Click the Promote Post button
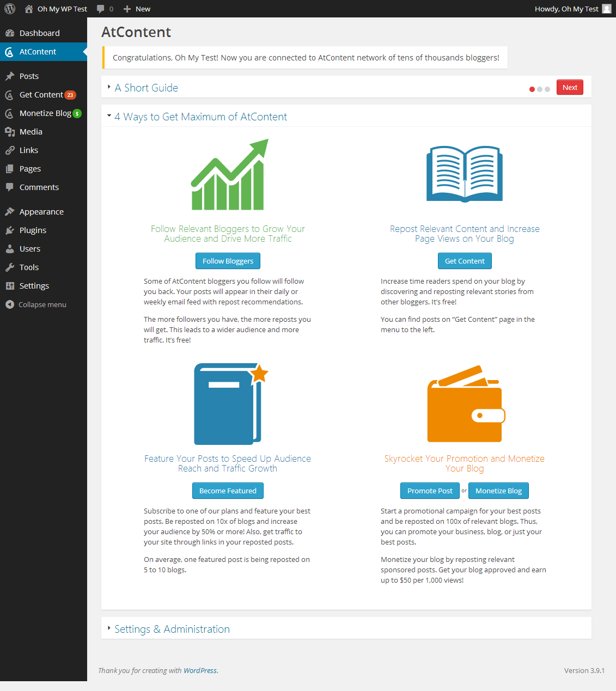The width and height of the screenshot is (616, 691). coord(430,491)
